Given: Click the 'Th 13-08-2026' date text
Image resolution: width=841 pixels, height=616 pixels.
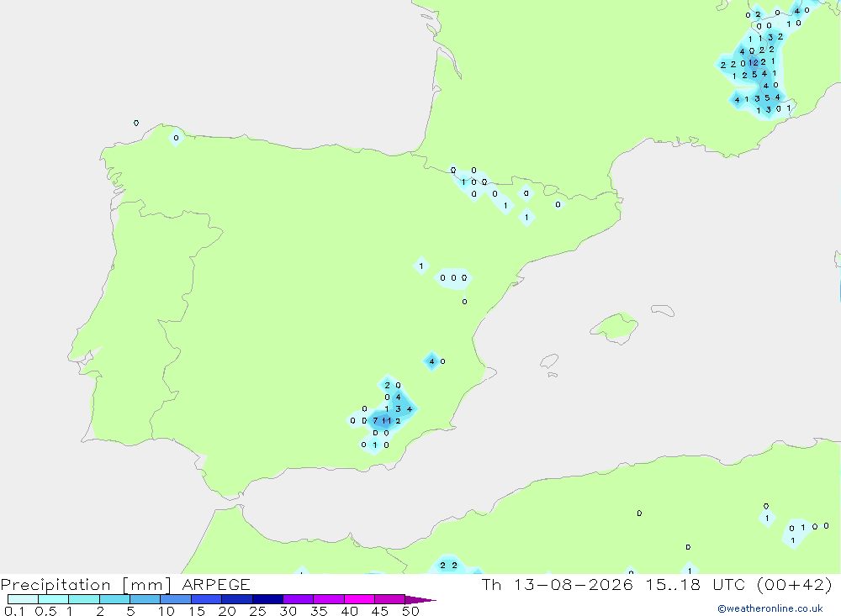Looking at the screenshot, I should click(558, 584).
